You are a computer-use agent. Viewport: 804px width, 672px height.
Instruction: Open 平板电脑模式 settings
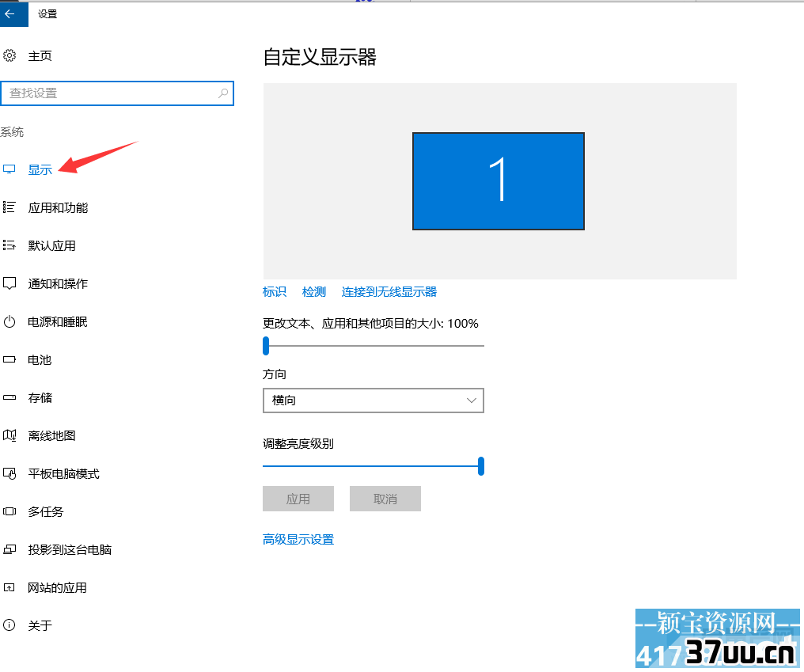[x=63, y=473]
